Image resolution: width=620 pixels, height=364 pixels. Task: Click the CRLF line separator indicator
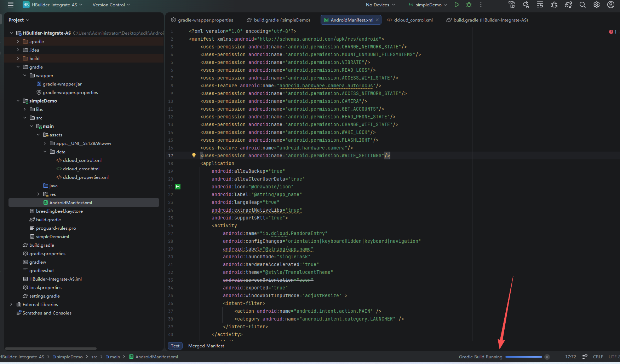point(598,357)
